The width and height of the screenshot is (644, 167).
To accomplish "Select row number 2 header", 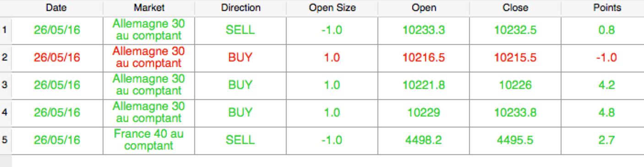I will [x=5, y=58].
